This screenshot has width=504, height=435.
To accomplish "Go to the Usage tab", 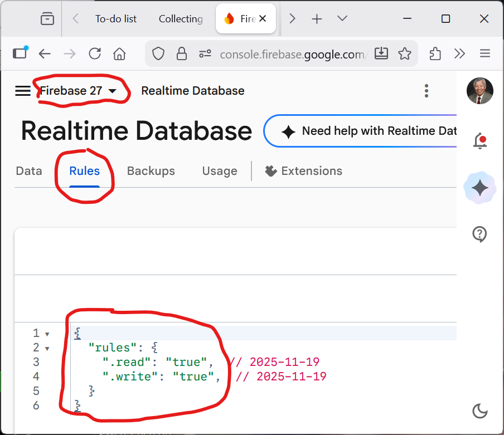I will tap(220, 171).
